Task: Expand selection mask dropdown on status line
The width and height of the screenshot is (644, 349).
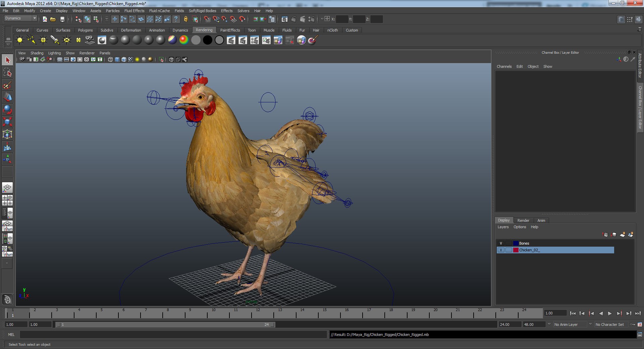Action: coord(107,19)
